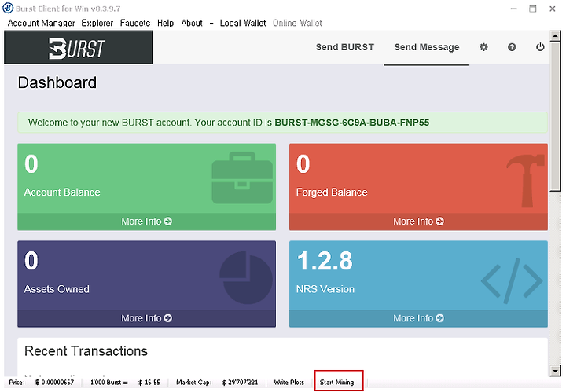Viewport: 566px width, 392px height.
Task: Click the briefcase icon on Account Balance
Action: pyautogui.click(x=242, y=178)
